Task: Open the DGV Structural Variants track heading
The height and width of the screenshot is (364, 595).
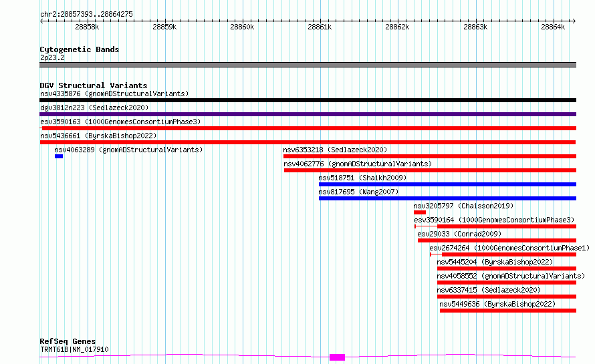Action: pyautogui.click(x=94, y=85)
